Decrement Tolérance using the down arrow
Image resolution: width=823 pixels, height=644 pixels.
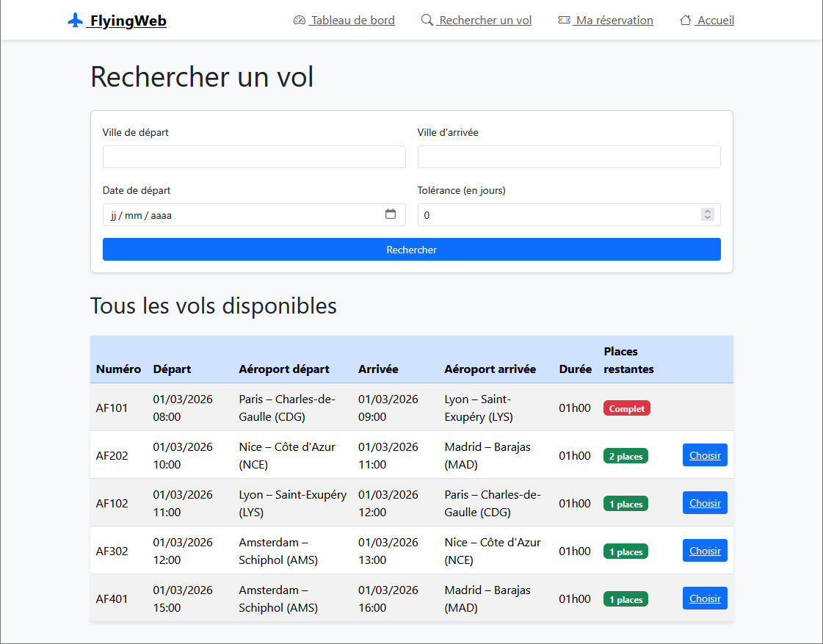click(707, 218)
